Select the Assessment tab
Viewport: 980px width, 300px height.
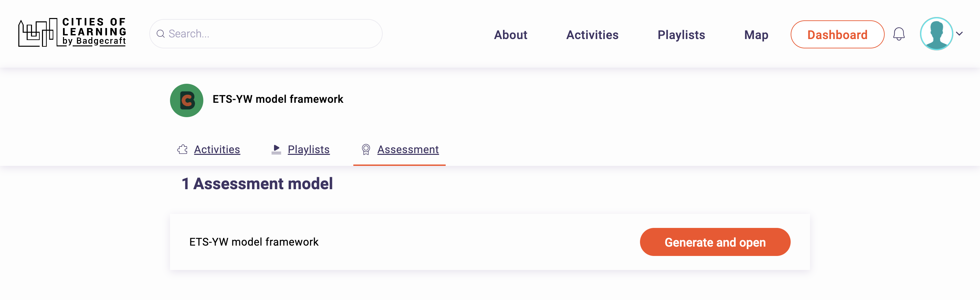point(408,149)
